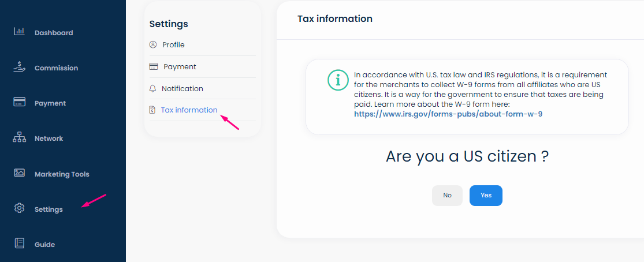Click the Dashboard bar chart icon
Image resolution: width=644 pixels, height=262 pixels.
point(19,32)
